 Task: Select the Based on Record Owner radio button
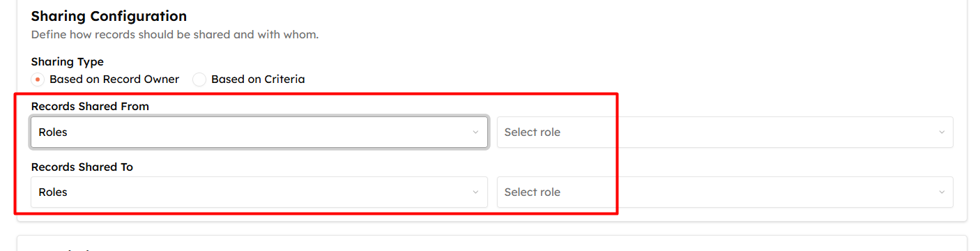[38, 79]
